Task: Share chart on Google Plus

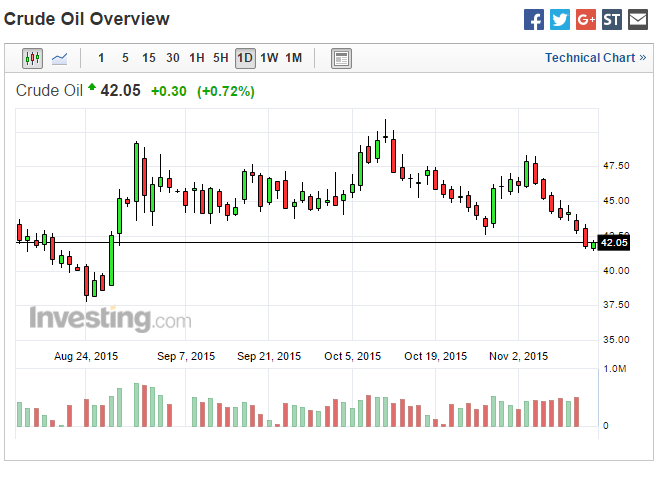Action: (586, 20)
